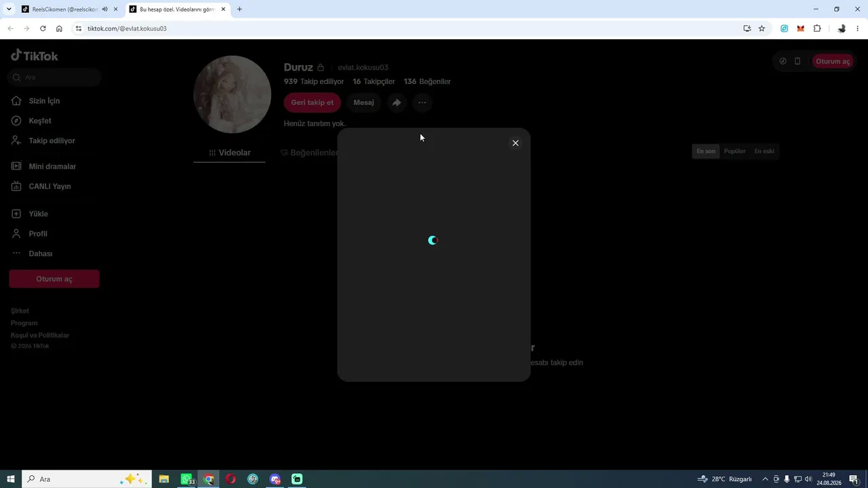Select the Beğenilenler tab
868x488 pixels.
coord(309,153)
